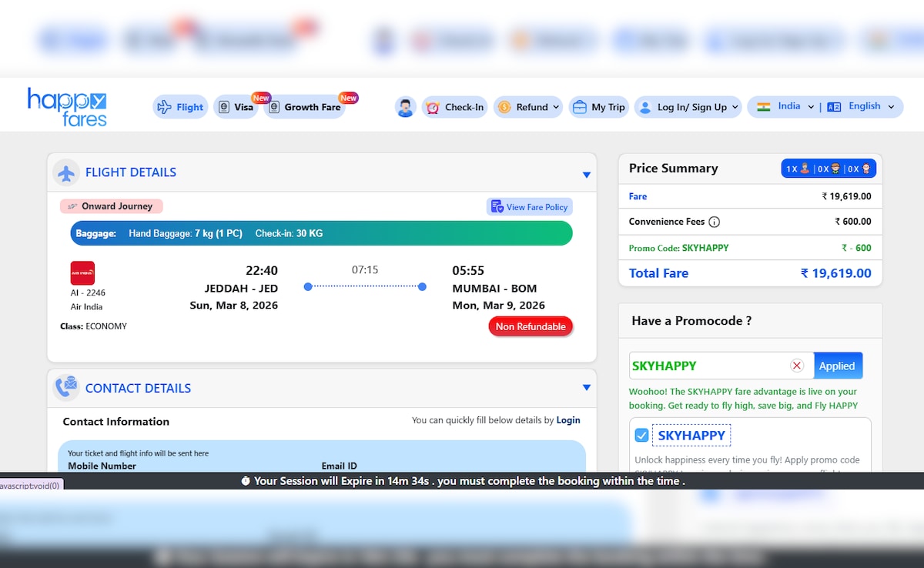
Task: Open the English language dropdown
Action: pos(862,107)
